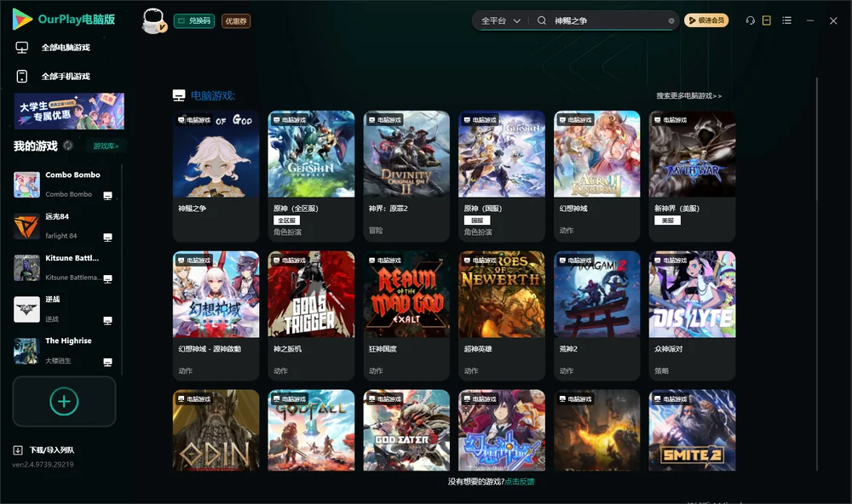Clear the search text with the small round button
The image size is (852, 504).
(671, 21)
